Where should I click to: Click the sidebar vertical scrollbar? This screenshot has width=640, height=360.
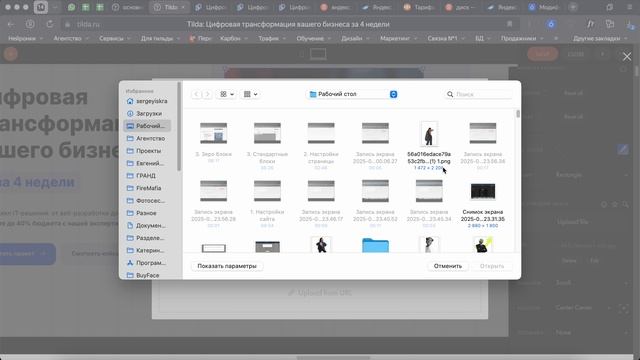point(179,127)
